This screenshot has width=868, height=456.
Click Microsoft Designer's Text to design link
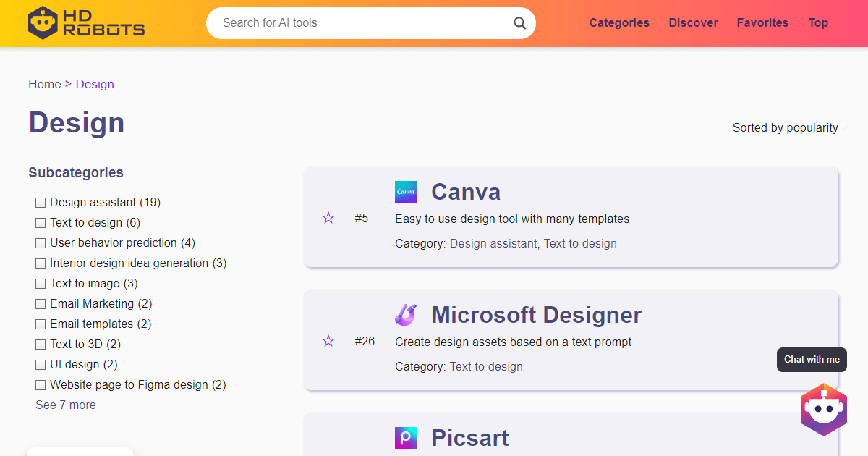coord(486,366)
